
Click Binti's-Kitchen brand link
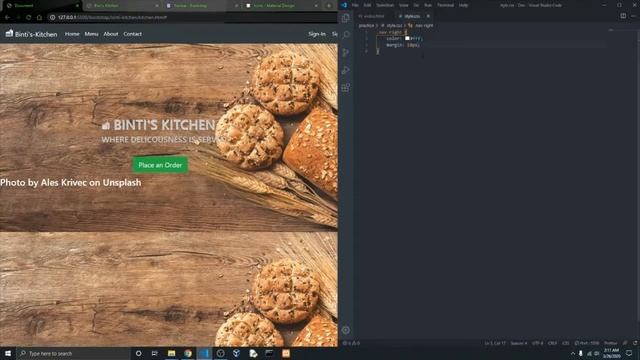(x=36, y=34)
